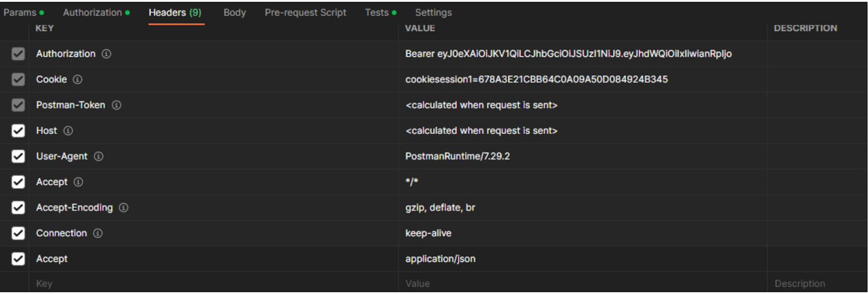Toggle the Accept-Encoding header checkbox
Viewport: 868px width, 294px height.
pyautogui.click(x=18, y=208)
